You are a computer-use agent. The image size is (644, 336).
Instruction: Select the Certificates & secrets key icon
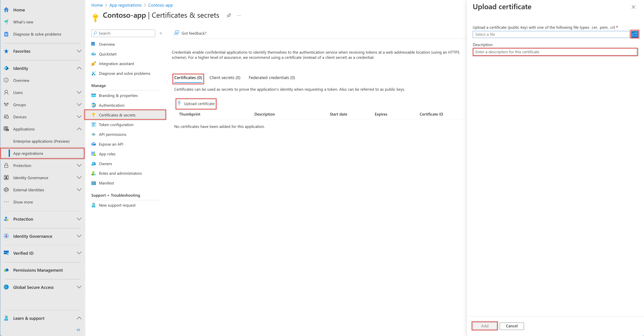[x=94, y=115]
